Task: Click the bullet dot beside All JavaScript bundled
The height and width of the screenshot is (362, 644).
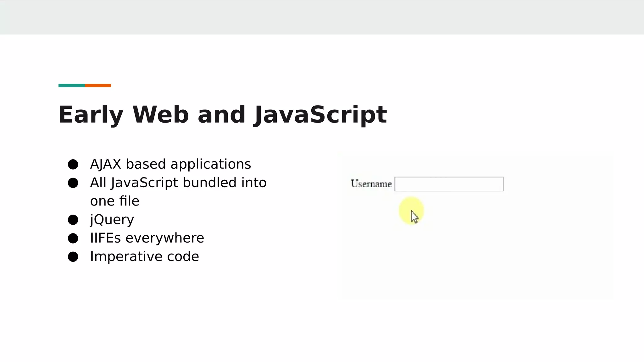Action: 73,183
